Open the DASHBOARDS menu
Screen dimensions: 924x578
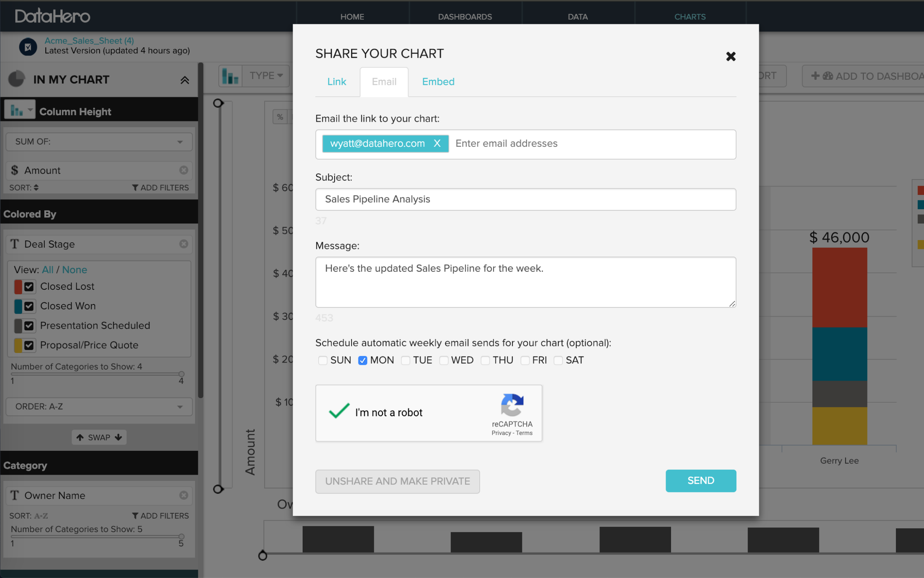pyautogui.click(x=465, y=16)
